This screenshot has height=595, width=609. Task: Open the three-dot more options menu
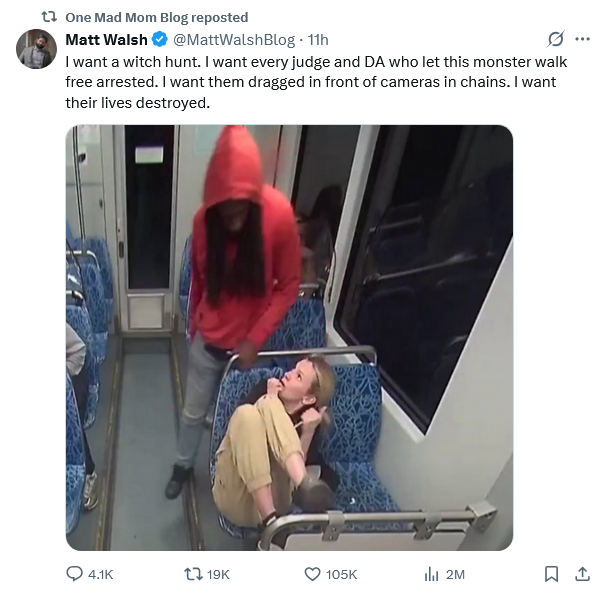pyautogui.click(x=582, y=39)
